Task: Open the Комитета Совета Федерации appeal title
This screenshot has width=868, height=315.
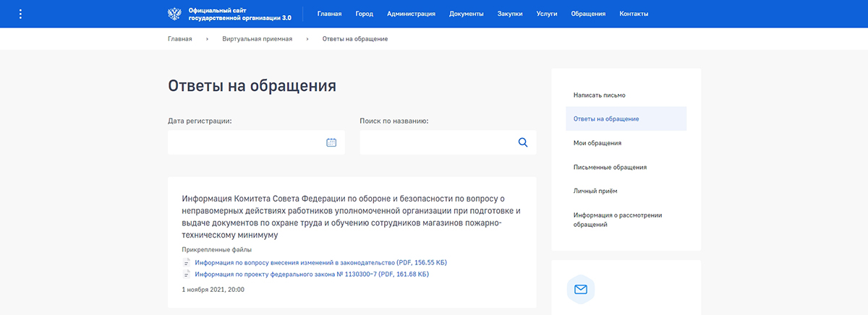Action: tap(352, 217)
